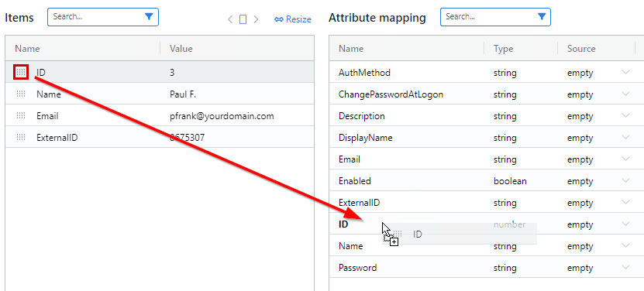Open the source dropdown for Name attribute
Viewport: 644px width, 291px height.
[626, 246]
